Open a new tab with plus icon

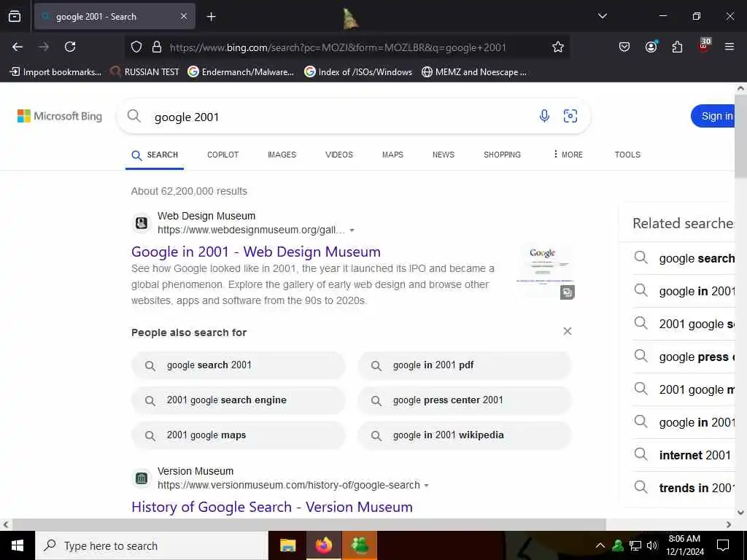pos(211,17)
